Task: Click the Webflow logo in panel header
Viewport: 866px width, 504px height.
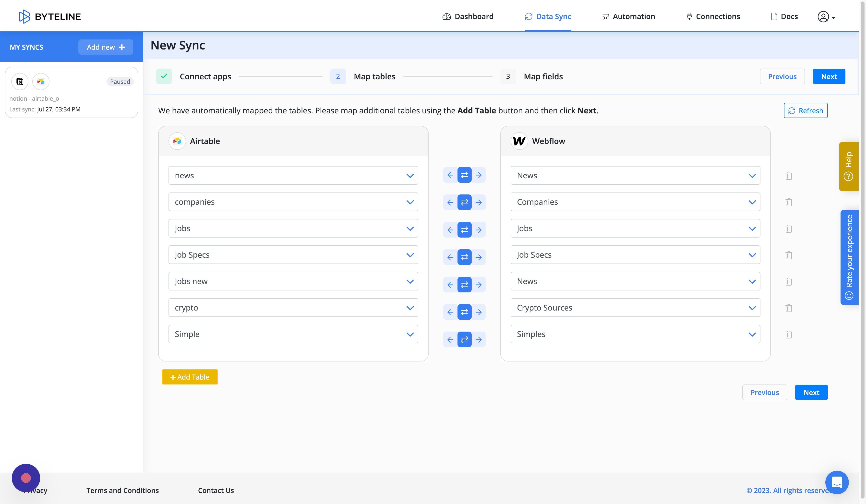Action: (x=519, y=141)
